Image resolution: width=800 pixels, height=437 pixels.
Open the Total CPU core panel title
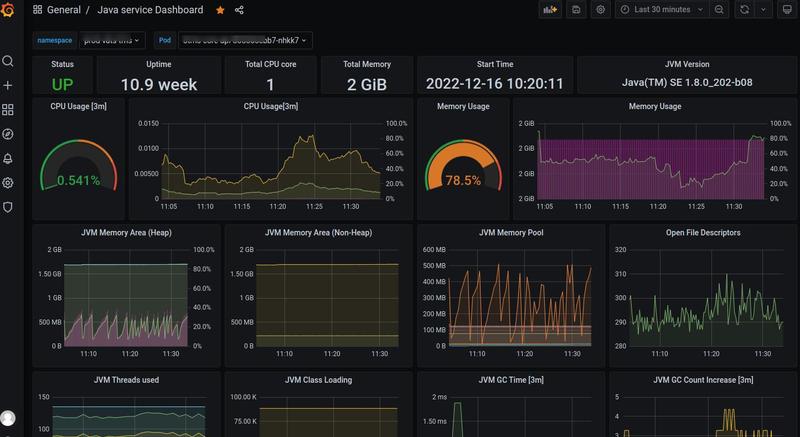(270, 64)
